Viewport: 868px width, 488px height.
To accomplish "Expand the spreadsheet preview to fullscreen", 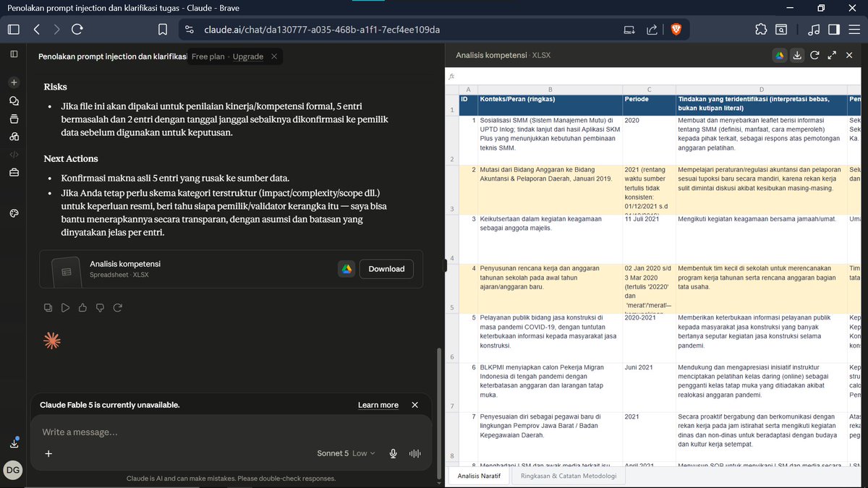I will pyautogui.click(x=832, y=55).
